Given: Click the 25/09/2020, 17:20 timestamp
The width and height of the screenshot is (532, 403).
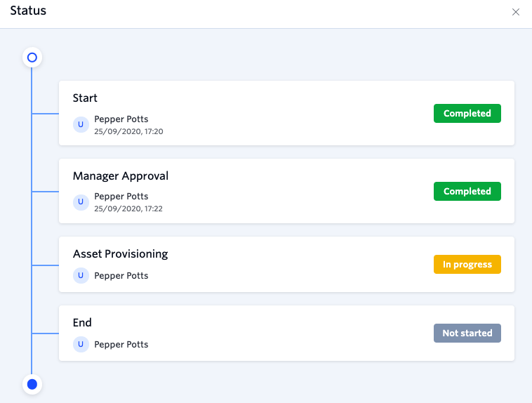Looking at the screenshot, I should (128, 131).
